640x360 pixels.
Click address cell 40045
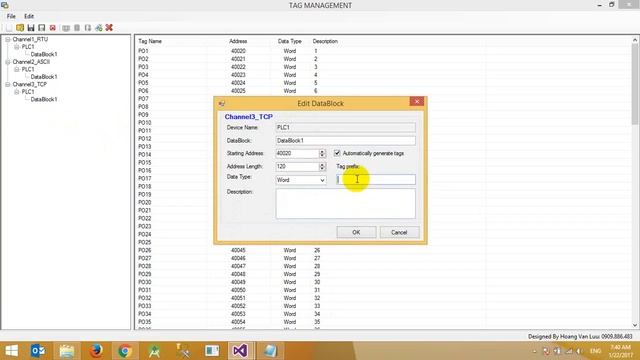point(238,250)
